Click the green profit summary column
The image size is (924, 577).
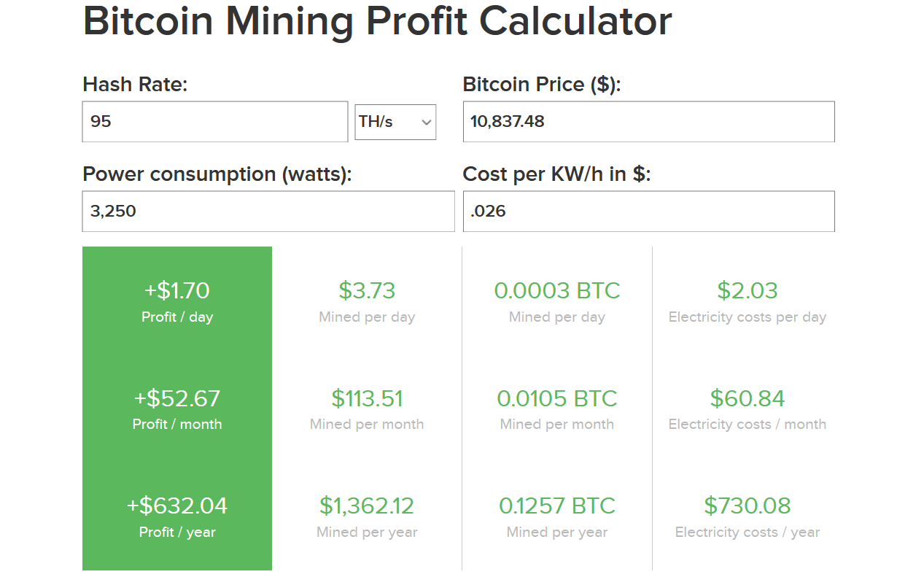click(x=177, y=407)
